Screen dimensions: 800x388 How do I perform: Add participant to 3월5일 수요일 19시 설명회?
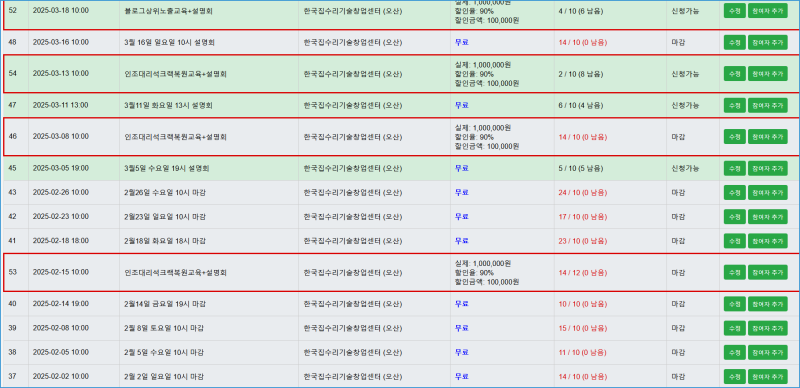point(768,168)
